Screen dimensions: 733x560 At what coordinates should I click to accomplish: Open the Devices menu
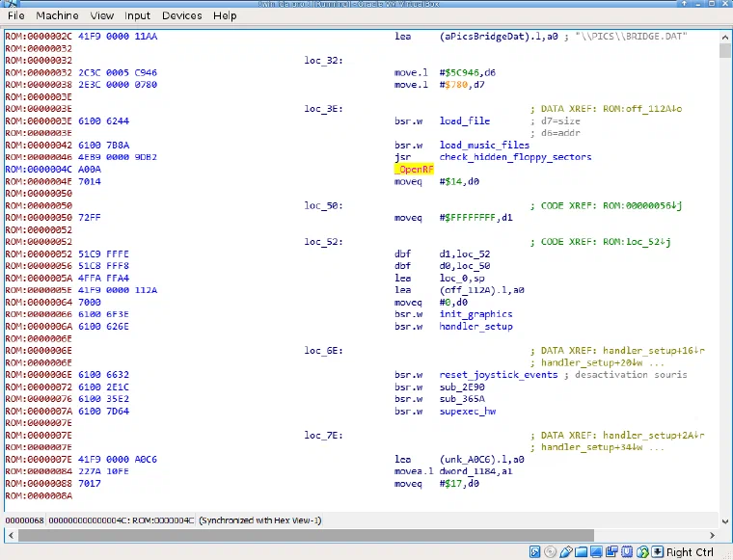tap(182, 15)
